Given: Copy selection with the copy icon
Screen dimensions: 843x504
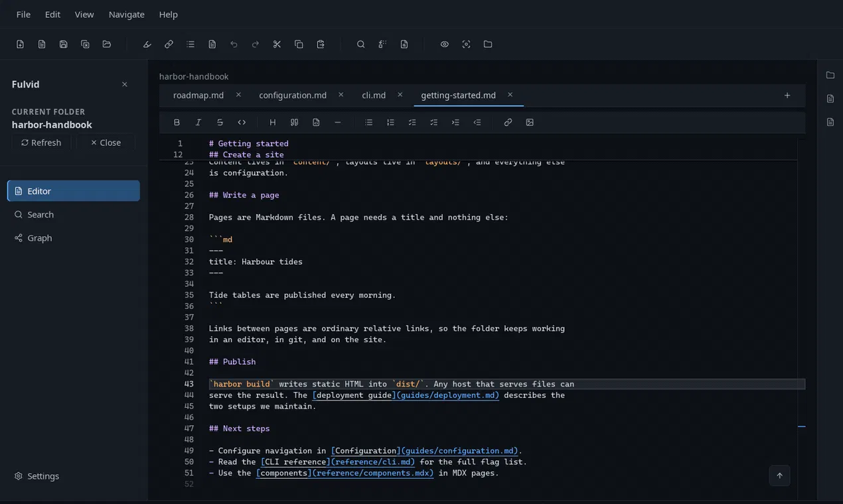Looking at the screenshot, I should (299, 44).
